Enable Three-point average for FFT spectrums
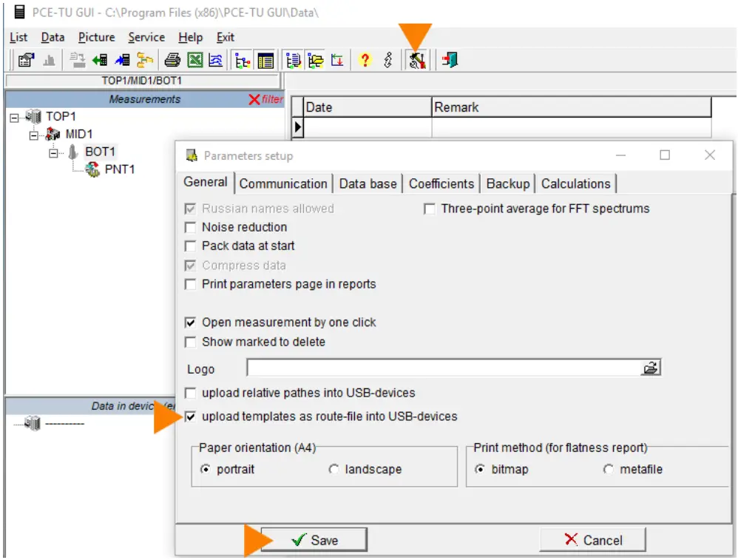The height and width of the screenshot is (560, 738). coord(429,209)
